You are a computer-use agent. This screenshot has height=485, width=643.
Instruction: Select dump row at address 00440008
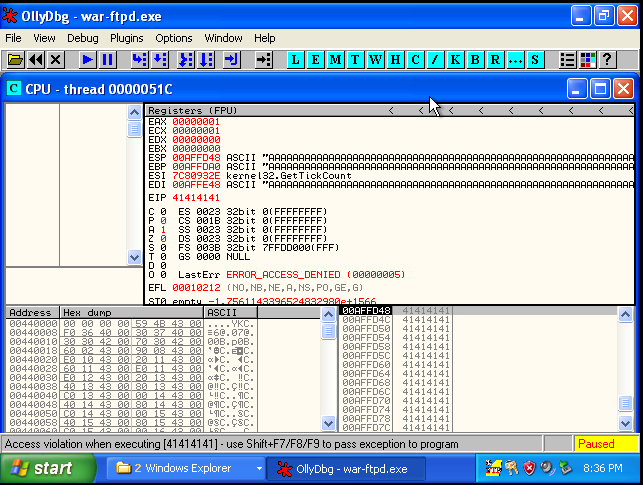(x=33, y=333)
